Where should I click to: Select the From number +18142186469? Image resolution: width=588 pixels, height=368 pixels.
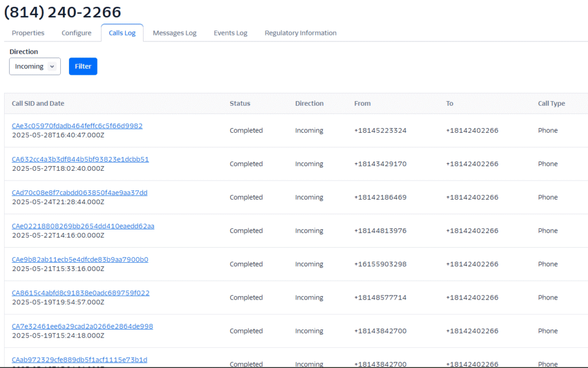[x=380, y=197]
